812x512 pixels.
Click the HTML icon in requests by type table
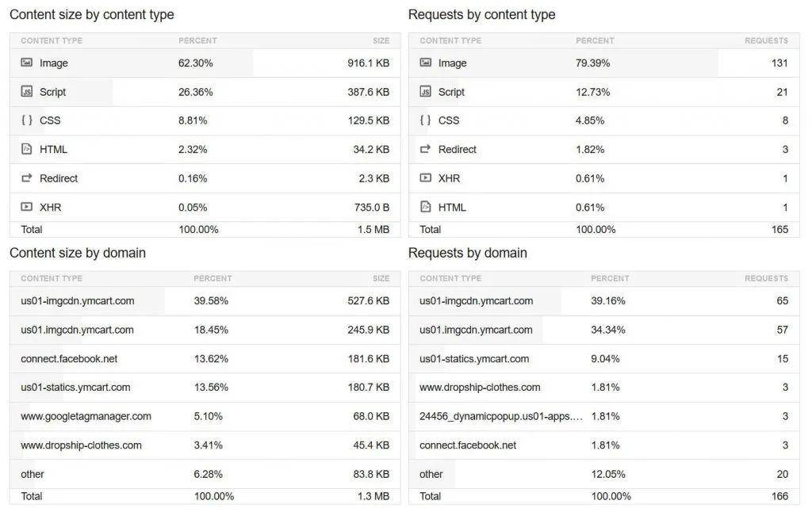pyautogui.click(x=425, y=207)
